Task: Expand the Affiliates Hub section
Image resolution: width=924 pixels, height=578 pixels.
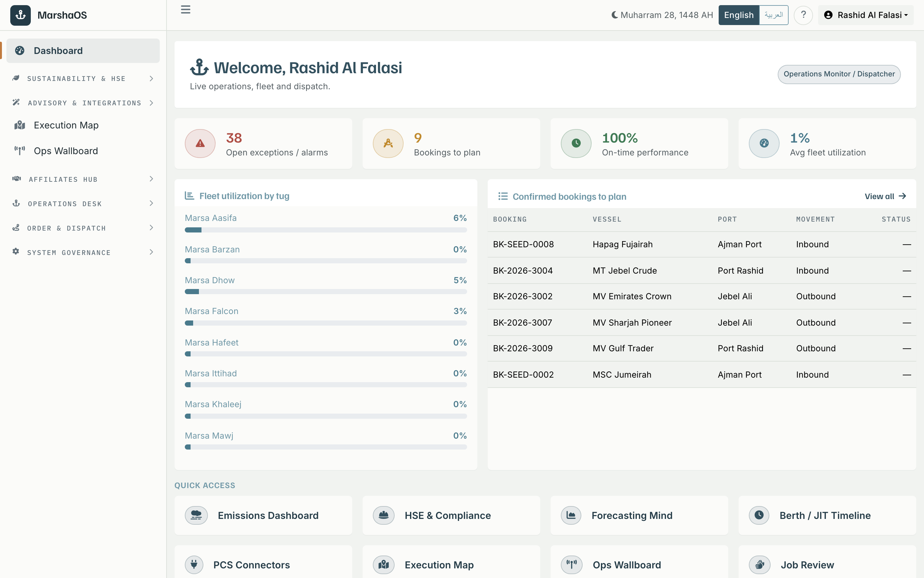Action: pos(83,179)
